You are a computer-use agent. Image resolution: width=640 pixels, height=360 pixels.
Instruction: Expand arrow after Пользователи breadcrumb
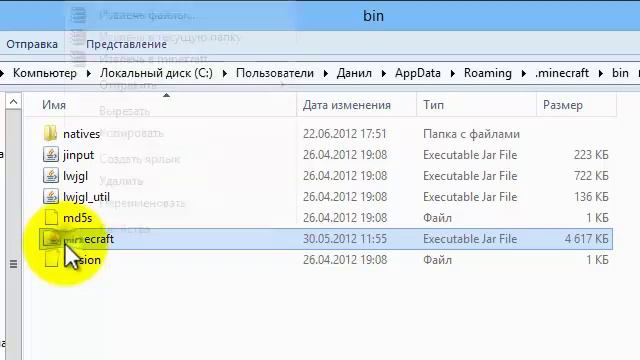coord(325,73)
